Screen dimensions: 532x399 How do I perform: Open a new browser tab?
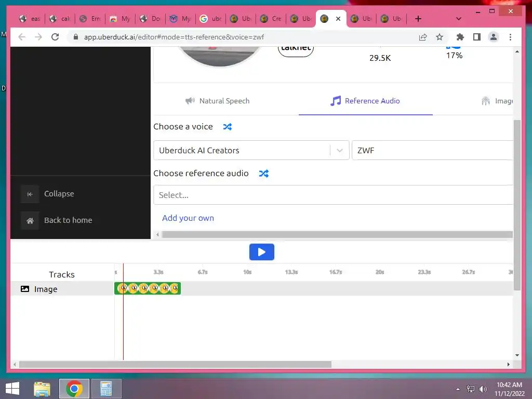[418, 19]
